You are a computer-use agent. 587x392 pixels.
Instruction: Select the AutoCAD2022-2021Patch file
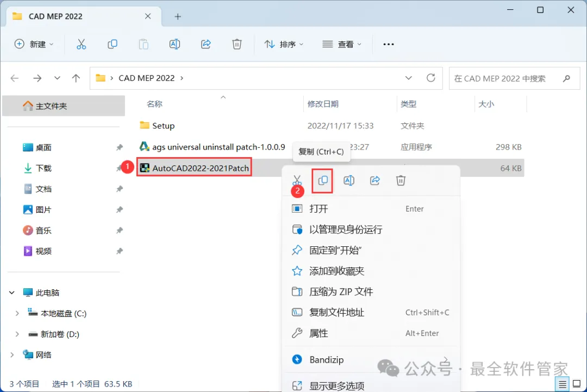click(x=194, y=168)
